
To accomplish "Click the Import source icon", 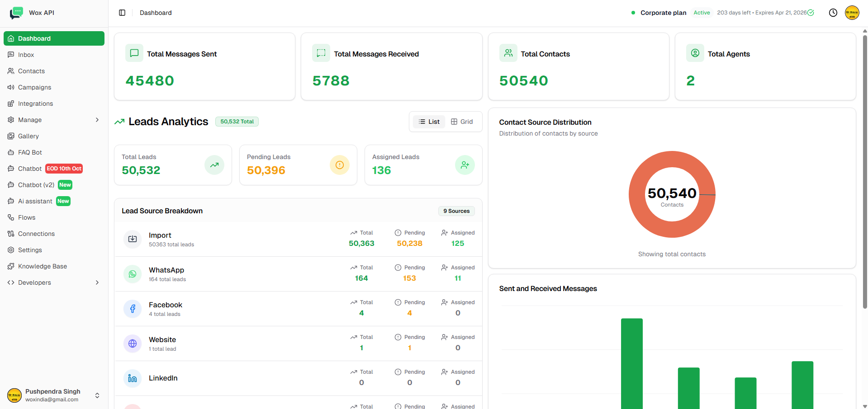I will click(133, 239).
